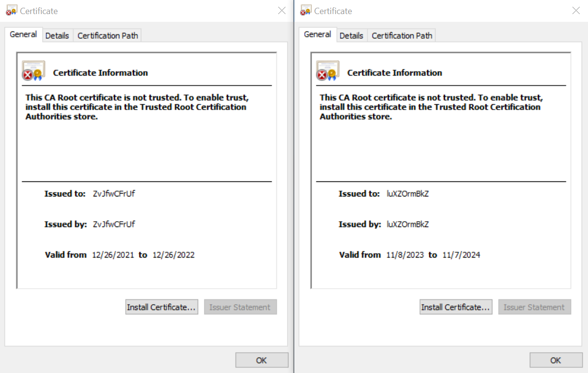
Task: Click Issued by value luXZOrmBkZ
Action: [408, 224]
